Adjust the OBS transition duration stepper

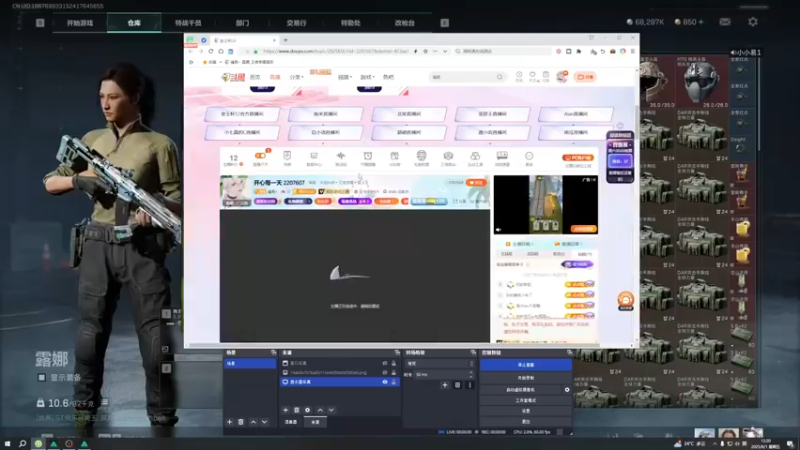471,374
